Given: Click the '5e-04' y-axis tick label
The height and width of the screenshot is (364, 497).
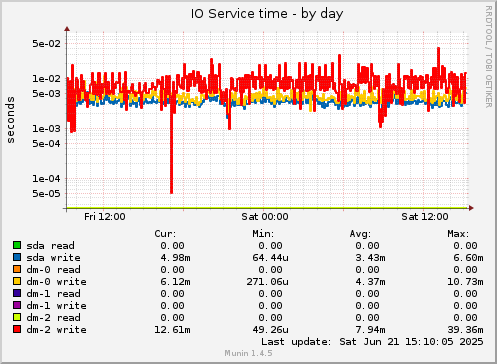Looking at the screenshot, I should (47, 144).
